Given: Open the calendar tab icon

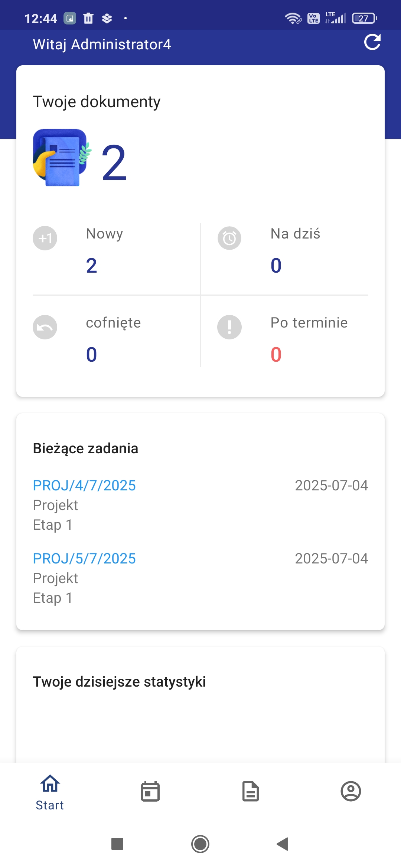Looking at the screenshot, I should pos(150,791).
